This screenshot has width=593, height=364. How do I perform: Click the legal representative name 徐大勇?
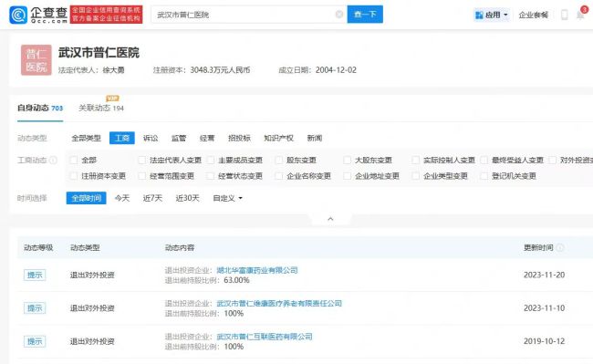tap(113, 70)
